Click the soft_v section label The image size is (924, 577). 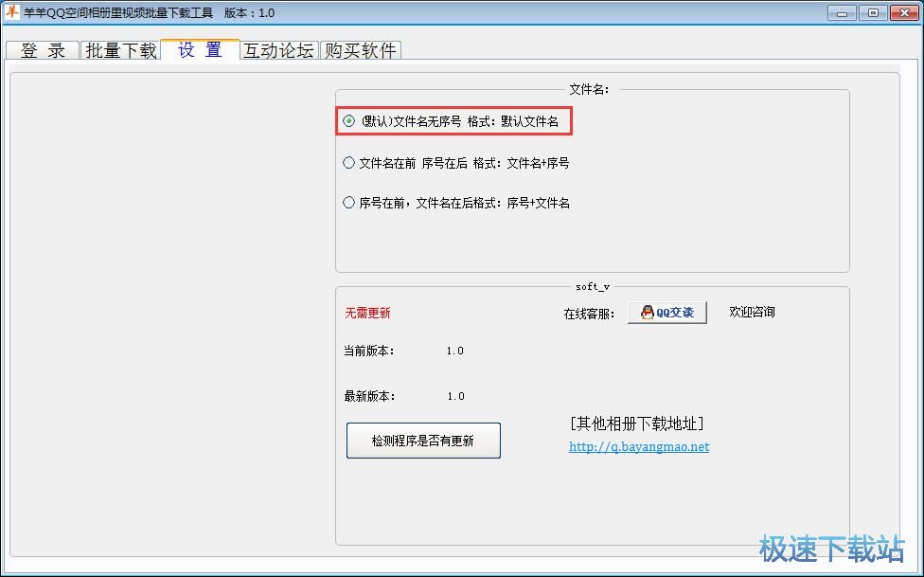click(595, 287)
